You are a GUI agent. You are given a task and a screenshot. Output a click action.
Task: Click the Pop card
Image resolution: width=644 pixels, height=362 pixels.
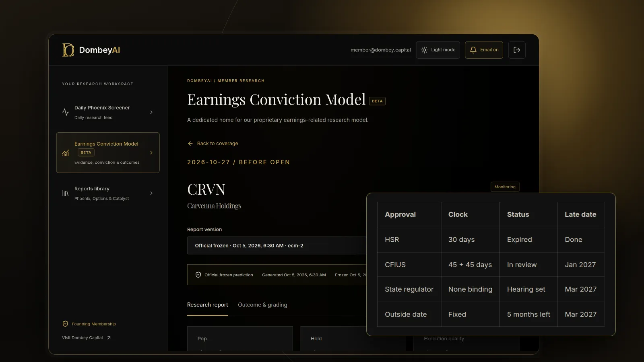240,338
